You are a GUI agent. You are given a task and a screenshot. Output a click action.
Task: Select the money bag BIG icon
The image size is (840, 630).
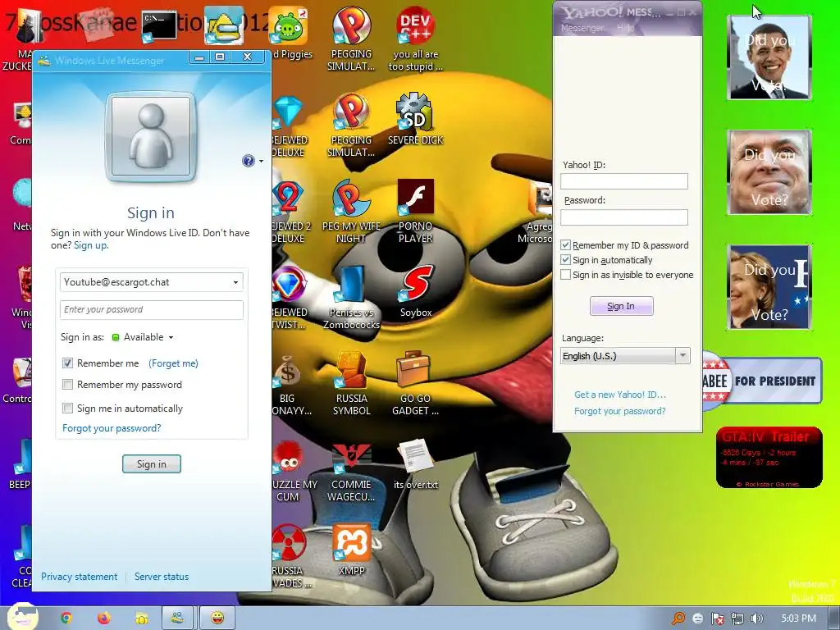coord(290,384)
